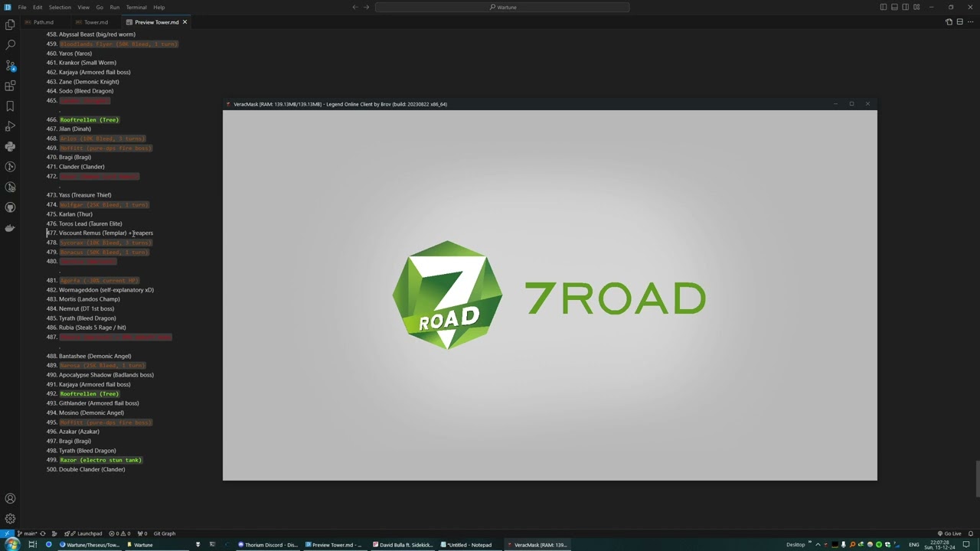Open the Run menu
Viewport: 980px width, 551px height.
pyautogui.click(x=115, y=7)
